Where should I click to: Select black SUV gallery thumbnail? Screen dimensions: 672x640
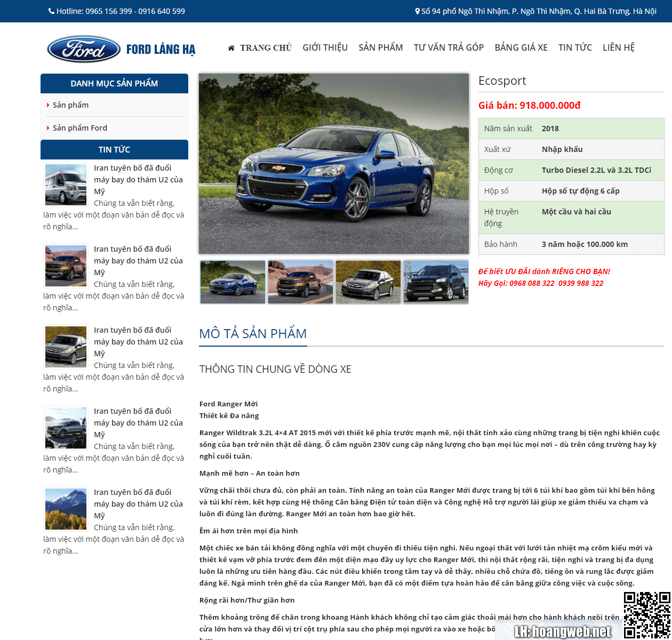click(436, 282)
